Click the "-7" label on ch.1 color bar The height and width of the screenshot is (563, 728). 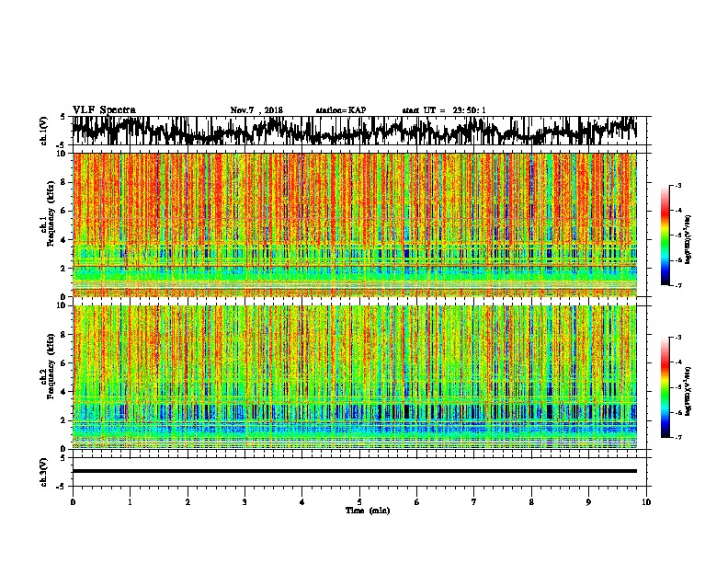click(677, 285)
